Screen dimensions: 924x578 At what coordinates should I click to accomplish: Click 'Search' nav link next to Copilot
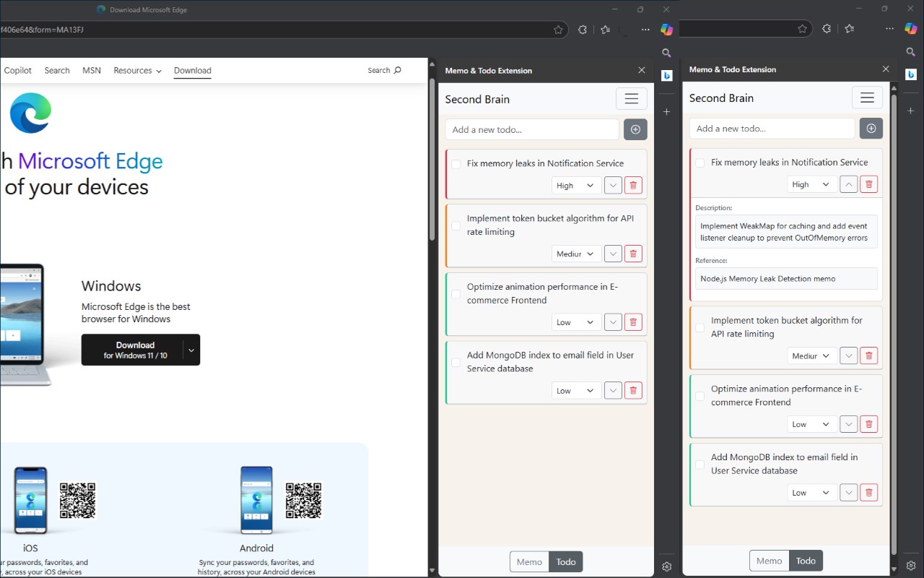click(57, 70)
